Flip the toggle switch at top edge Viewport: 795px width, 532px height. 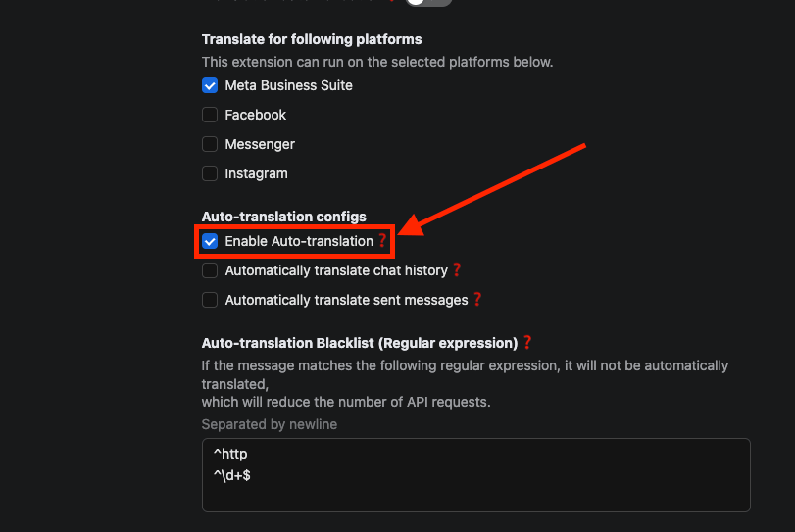(428, 2)
